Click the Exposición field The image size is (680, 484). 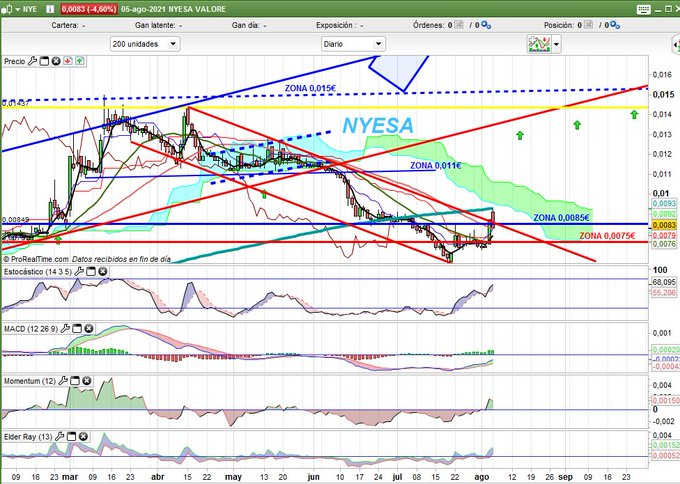click(x=339, y=26)
